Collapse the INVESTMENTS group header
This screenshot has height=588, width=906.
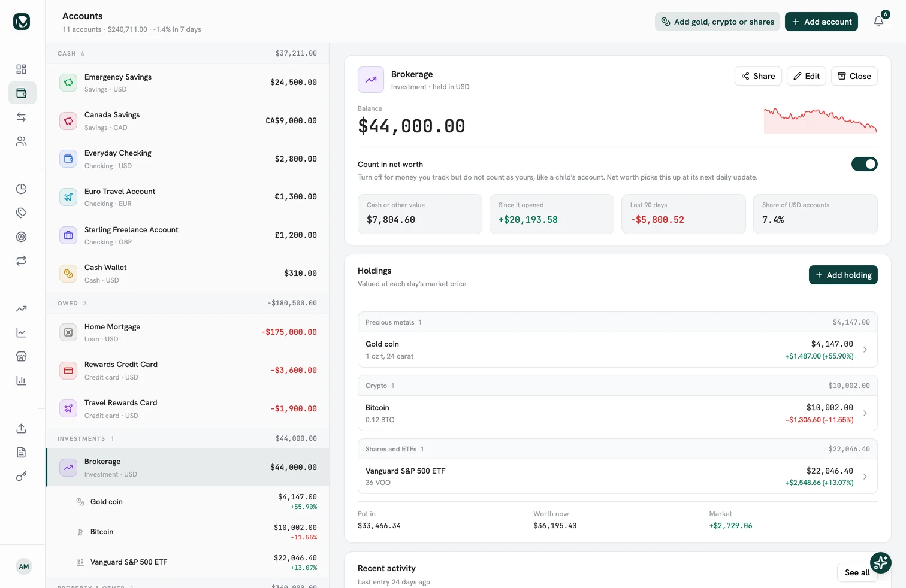point(187,438)
